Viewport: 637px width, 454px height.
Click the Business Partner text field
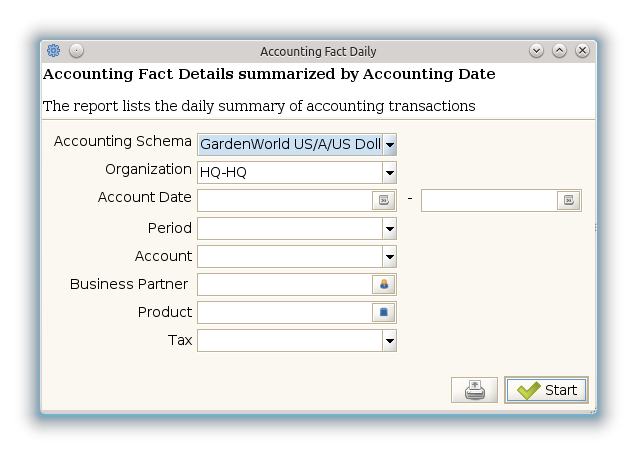coord(284,285)
